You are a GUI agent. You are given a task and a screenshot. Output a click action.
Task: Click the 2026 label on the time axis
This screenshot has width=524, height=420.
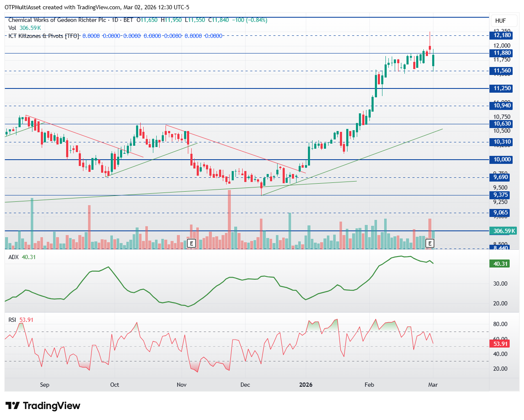(x=306, y=385)
